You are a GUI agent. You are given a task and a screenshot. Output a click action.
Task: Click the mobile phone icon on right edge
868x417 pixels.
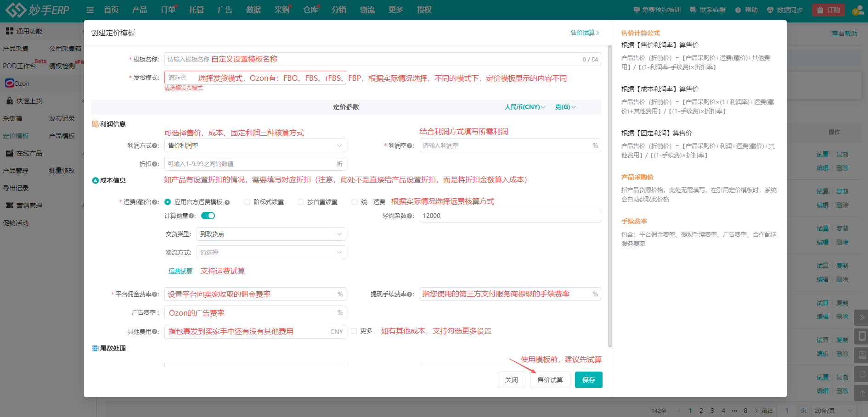[861, 336]
